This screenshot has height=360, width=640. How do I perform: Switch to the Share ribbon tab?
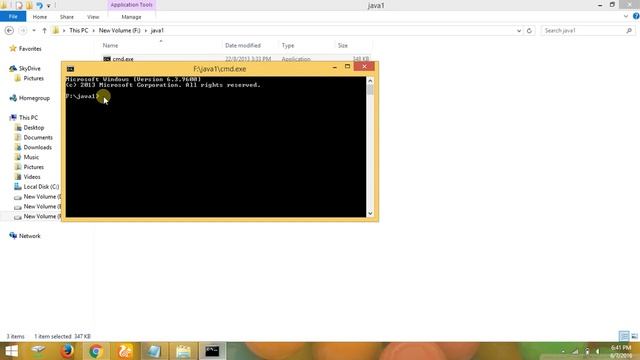67,17
